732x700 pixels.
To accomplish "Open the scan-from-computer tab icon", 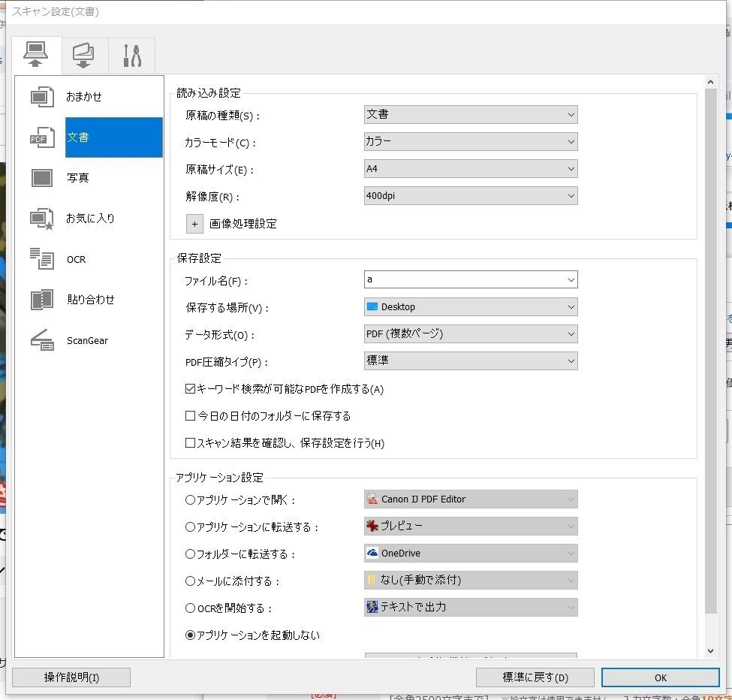I will [x=36, y=55].
